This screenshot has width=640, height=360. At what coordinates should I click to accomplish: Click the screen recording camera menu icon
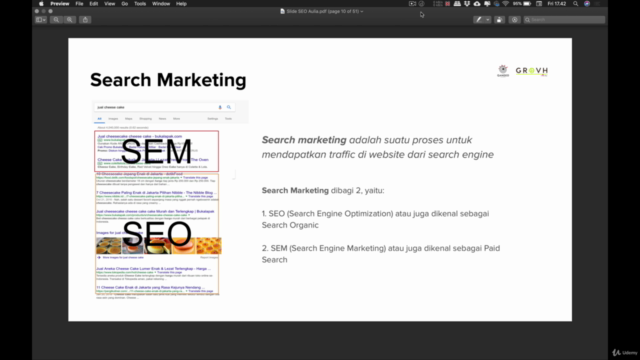point(412,4)
